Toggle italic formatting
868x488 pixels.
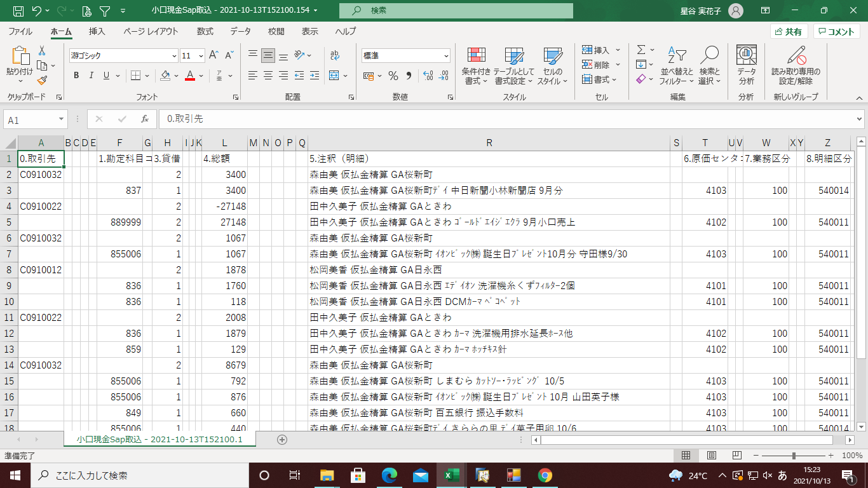click(x=92, y=76)
